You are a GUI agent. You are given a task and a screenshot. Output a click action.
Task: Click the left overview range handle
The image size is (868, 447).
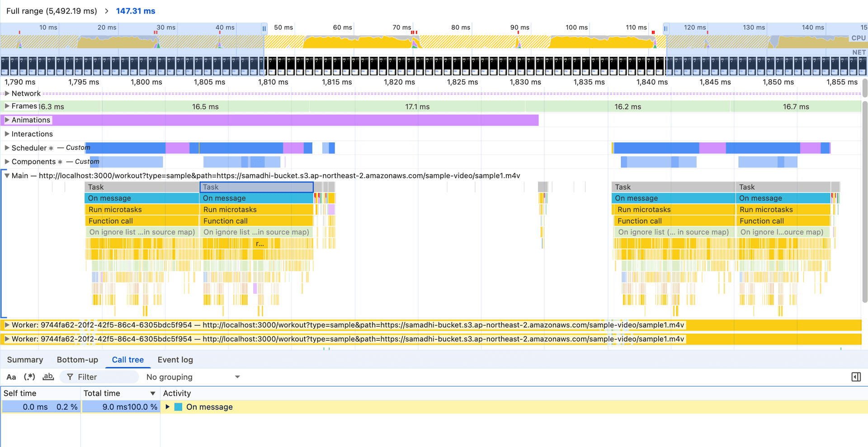[264, 28]
